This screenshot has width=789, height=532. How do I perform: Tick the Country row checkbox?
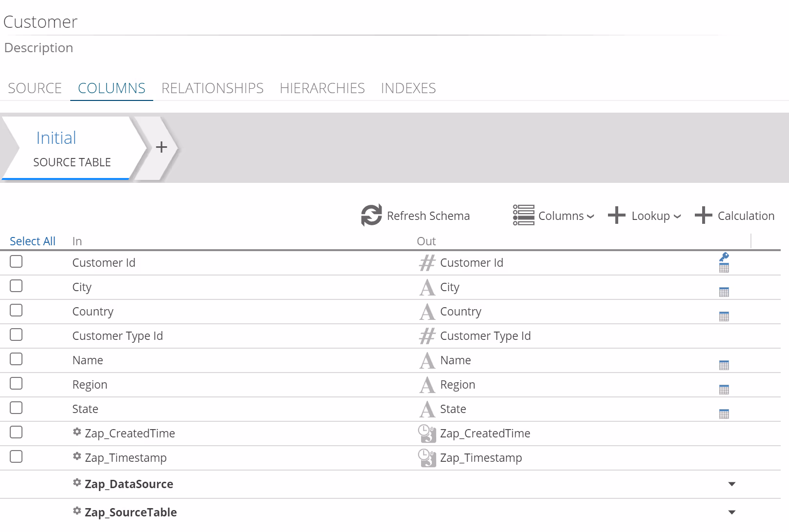[x=16, y=311]
